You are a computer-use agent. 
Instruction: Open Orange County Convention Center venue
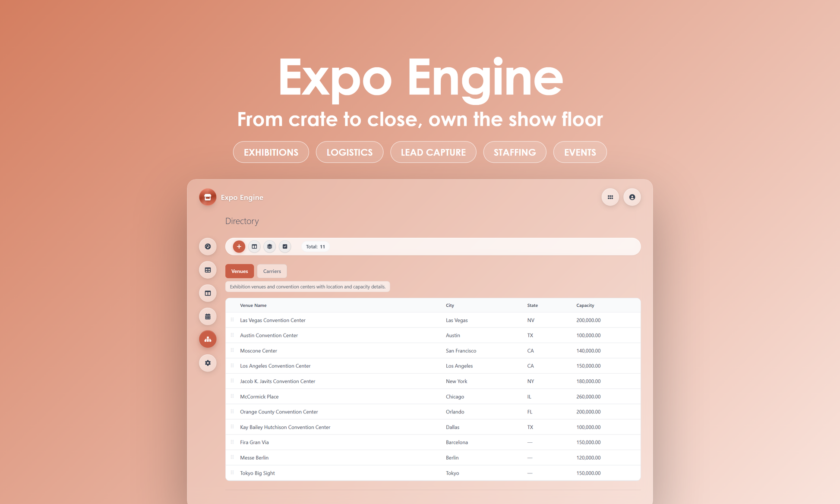point(279,412)
